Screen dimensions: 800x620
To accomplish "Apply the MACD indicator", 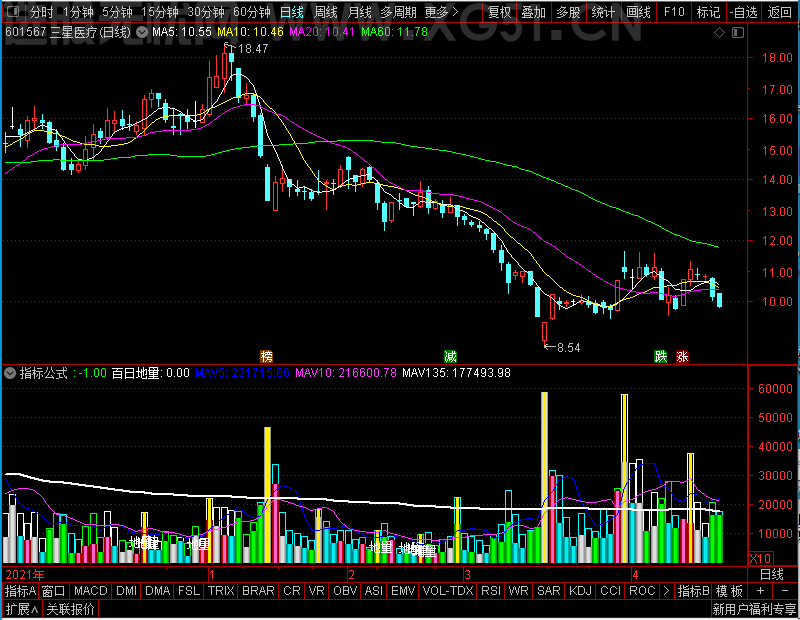I will [91, 591].
